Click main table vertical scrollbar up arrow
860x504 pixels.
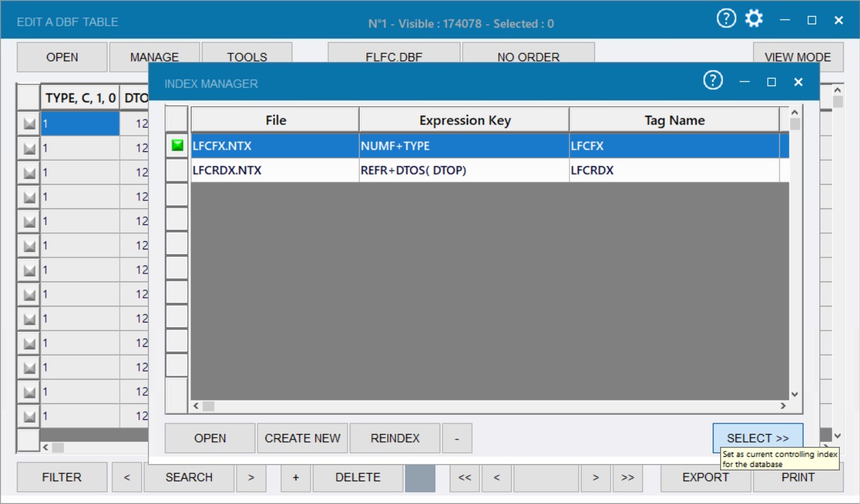coord(838,89)
